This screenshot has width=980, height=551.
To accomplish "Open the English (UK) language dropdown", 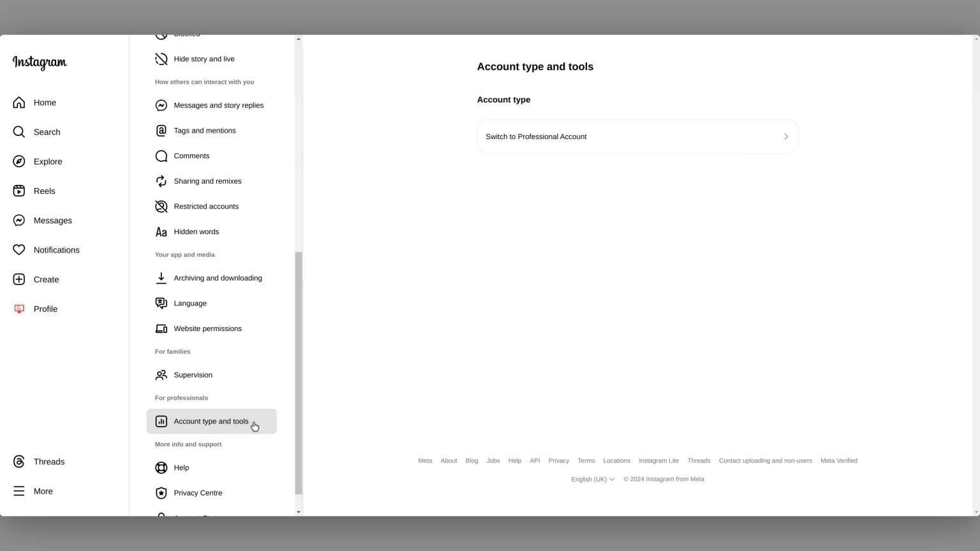I will pyautogui.click(x=592, y=479).
